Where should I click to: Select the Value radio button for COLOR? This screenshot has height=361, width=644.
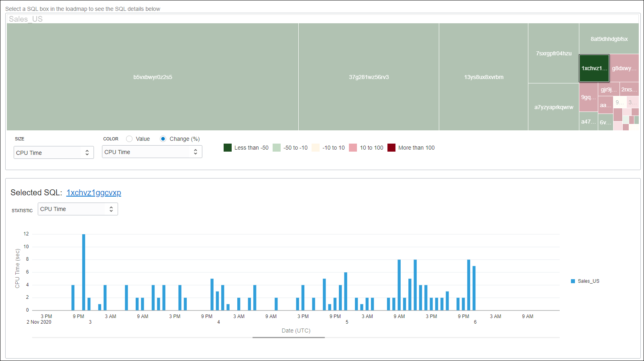129,139
